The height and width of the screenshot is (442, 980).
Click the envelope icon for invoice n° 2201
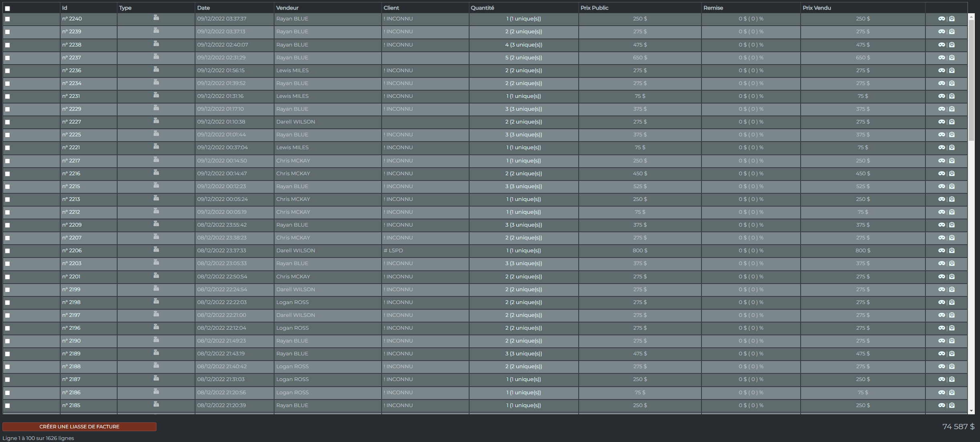[952, 277]
